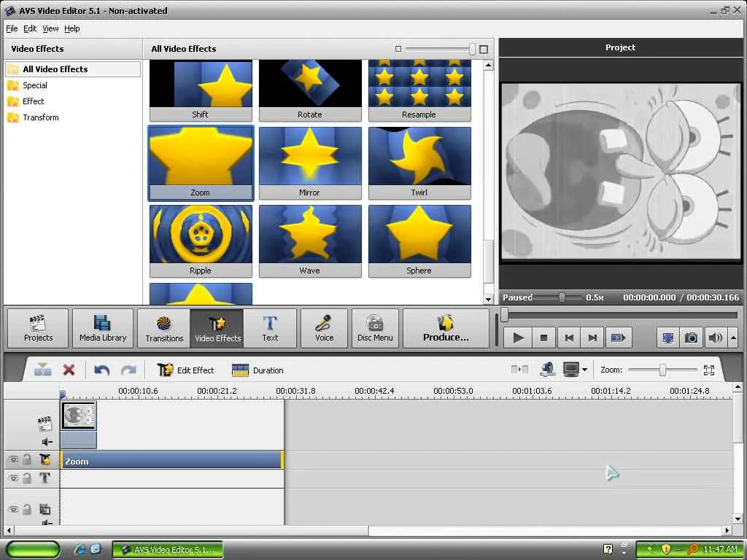The height and width of the screenshot is (560, 747).
Task: Click the effects track star icon
Action: [x=44, y=459]
